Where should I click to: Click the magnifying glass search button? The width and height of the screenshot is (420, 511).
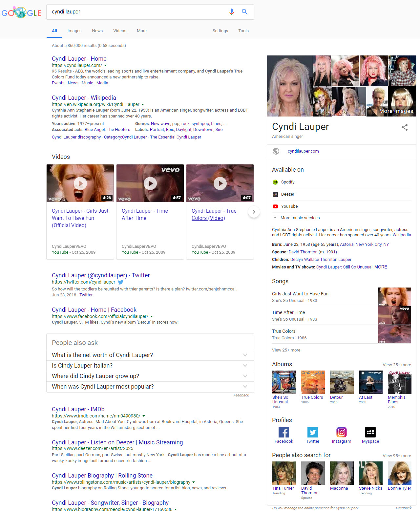pos(244,12)
